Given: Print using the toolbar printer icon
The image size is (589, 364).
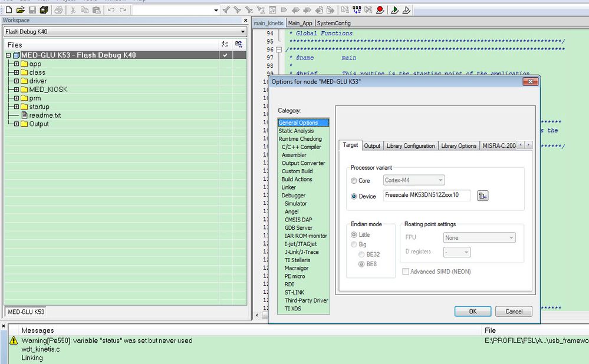Looking at the screenshot, I should (58, 10).
